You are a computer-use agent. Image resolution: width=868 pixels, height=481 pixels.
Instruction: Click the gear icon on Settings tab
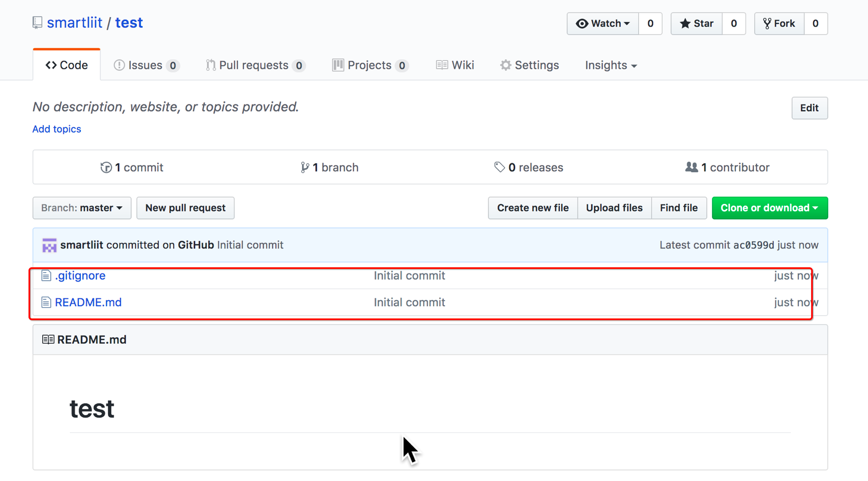point(506,65)
